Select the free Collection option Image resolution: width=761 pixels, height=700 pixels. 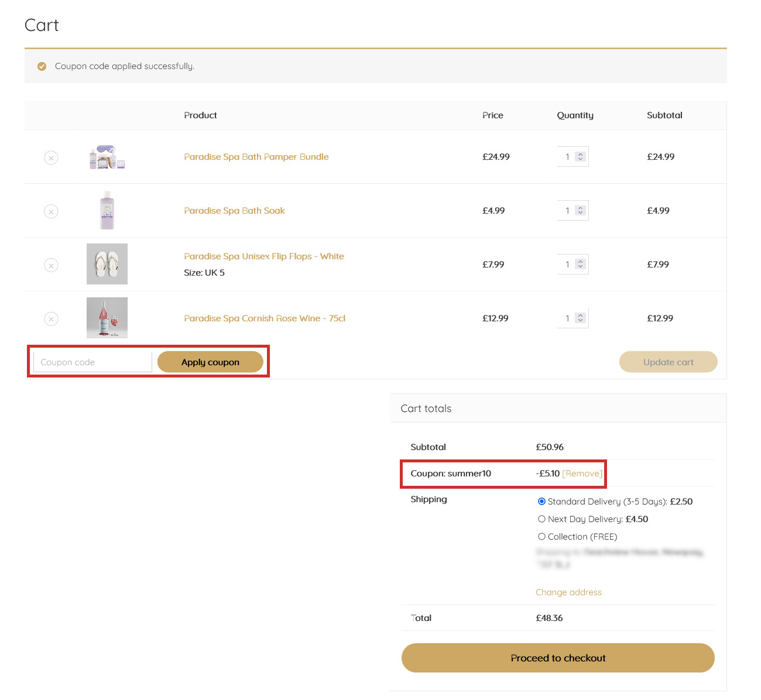(541, 537)
